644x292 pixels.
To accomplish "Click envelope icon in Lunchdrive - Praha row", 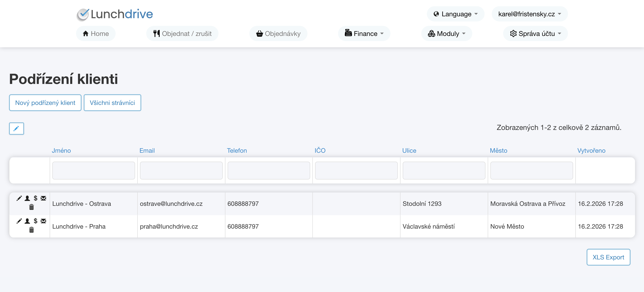I will [44, 221].
